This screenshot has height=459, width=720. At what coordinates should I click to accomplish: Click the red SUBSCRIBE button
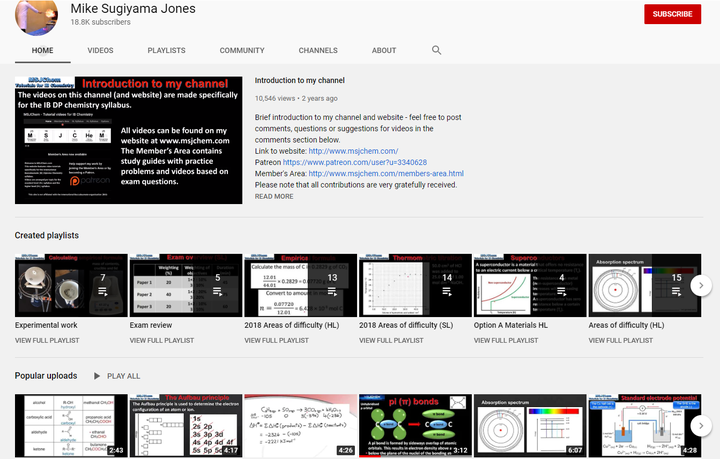[672, 14]
